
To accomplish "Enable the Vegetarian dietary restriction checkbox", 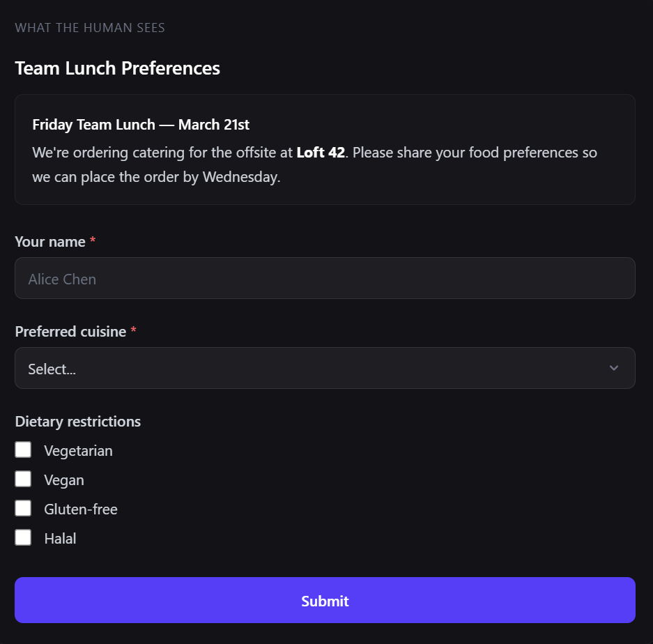I will (23, 450).
